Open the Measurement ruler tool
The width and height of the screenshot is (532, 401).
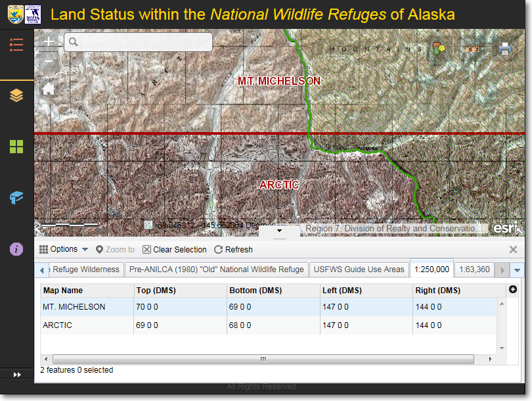pos(472,49)
